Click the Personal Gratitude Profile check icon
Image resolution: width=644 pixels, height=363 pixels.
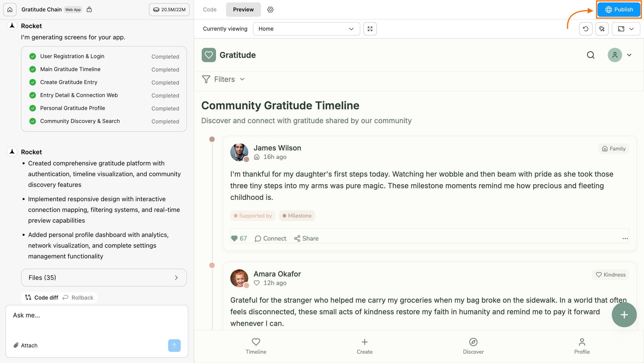[32, 108]
